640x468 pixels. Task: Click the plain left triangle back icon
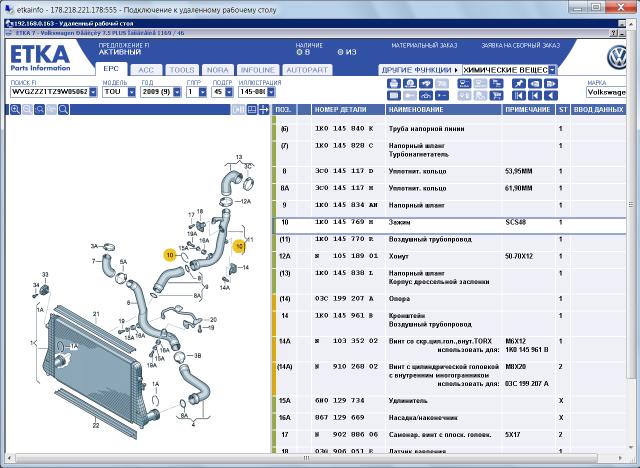pos(551,96)
